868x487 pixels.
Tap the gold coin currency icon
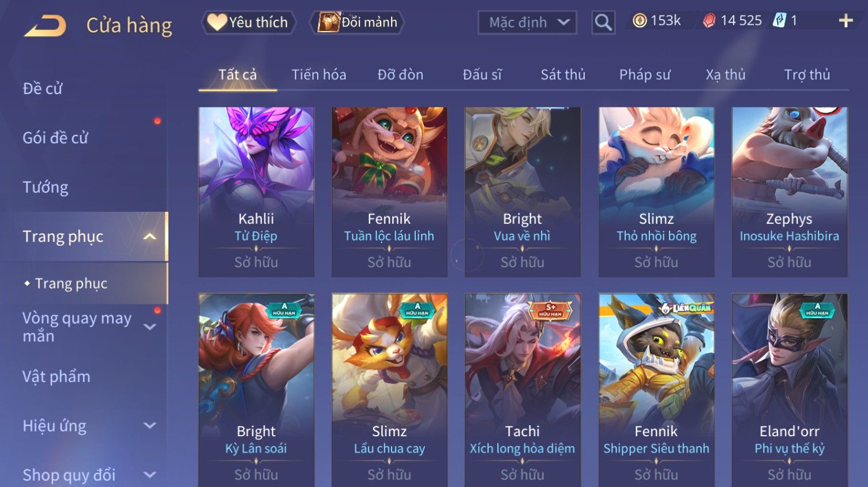(x=640, y=21)
